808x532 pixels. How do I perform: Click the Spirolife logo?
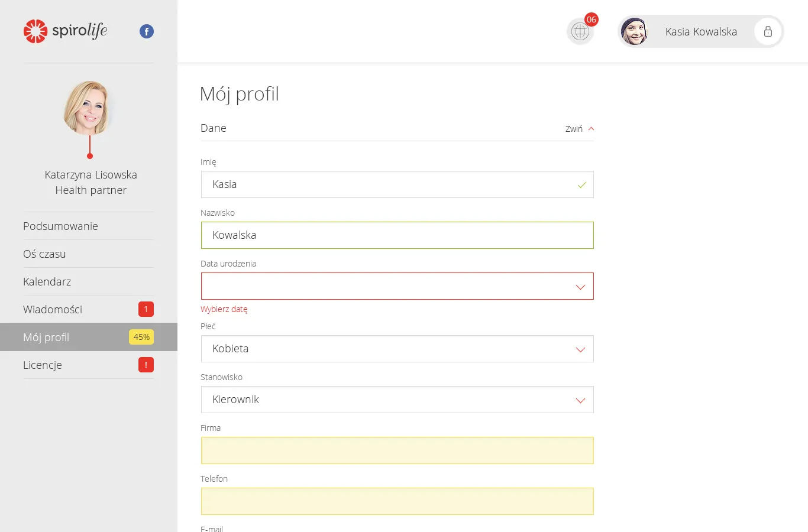(65, 31)
